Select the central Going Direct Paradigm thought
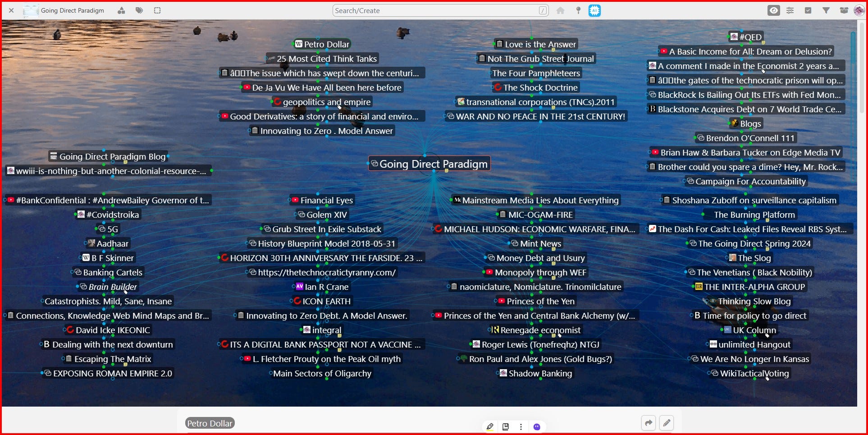The width and height of the screenshot is (868, 435). tap(429, 164)
